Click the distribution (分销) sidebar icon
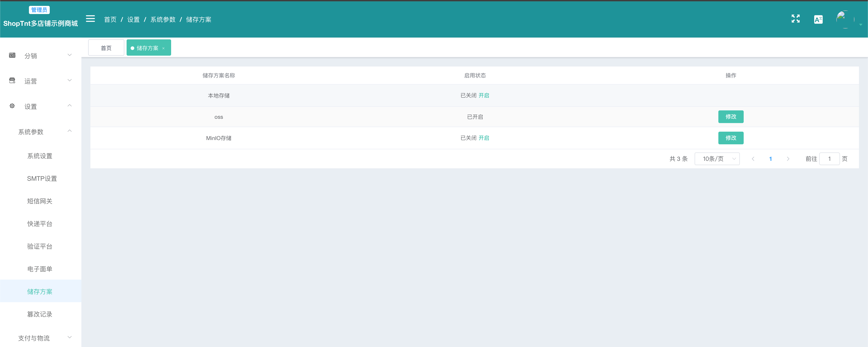 point(12,55)
